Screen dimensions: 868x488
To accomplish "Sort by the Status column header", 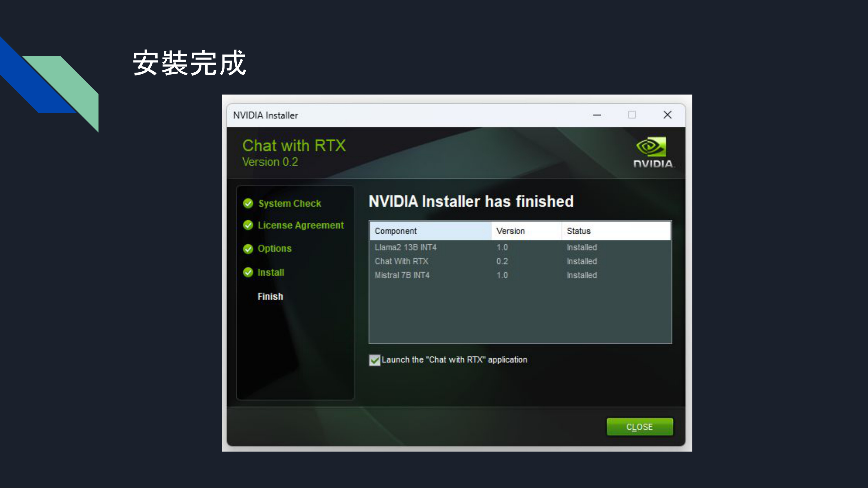I will (x=616, y=231).
